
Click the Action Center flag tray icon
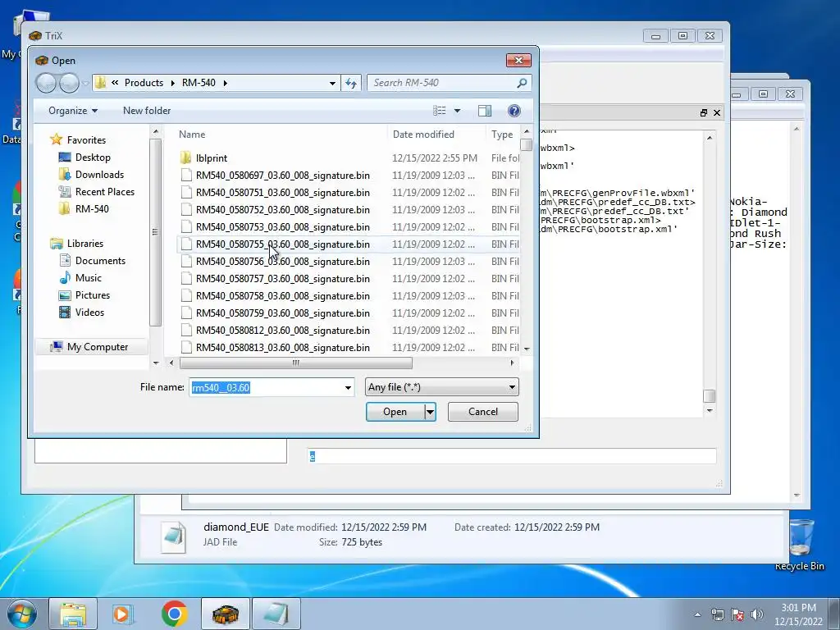[737, 614]
